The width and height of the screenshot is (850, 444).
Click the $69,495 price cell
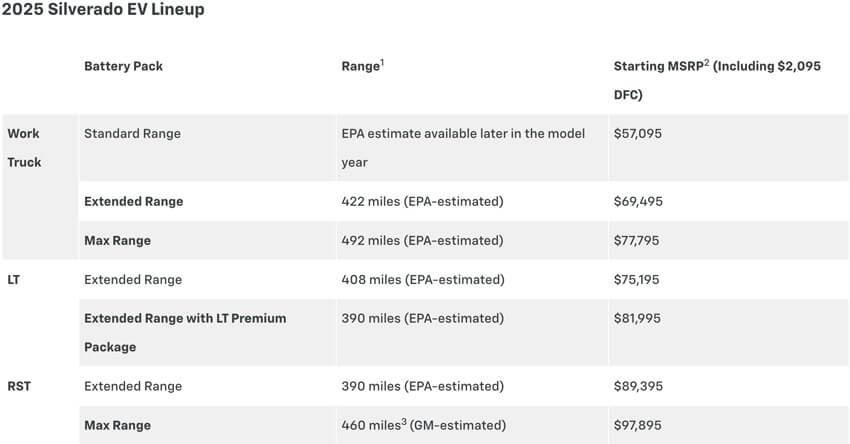point(637,201)
